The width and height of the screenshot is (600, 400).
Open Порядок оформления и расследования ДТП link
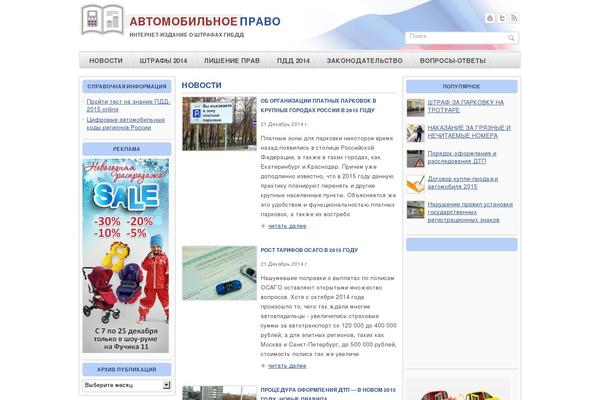(462, 157)
